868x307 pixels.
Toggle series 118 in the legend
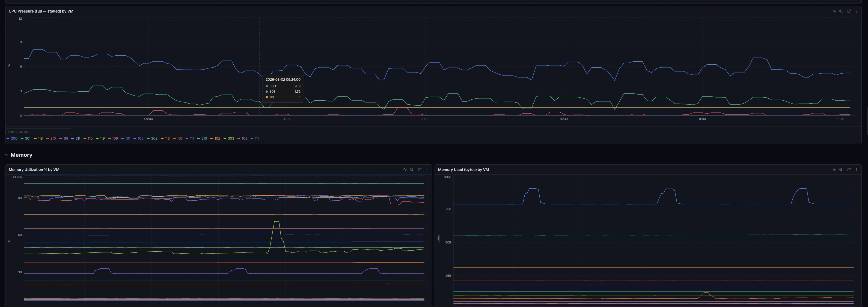[38, 138]
